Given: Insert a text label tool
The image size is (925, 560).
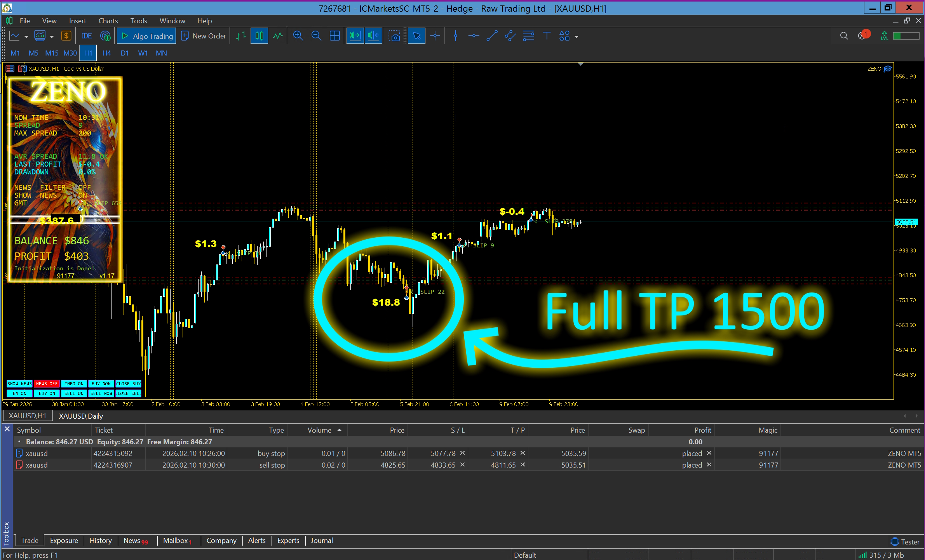Looking at the screenshot, I should 547,36.
